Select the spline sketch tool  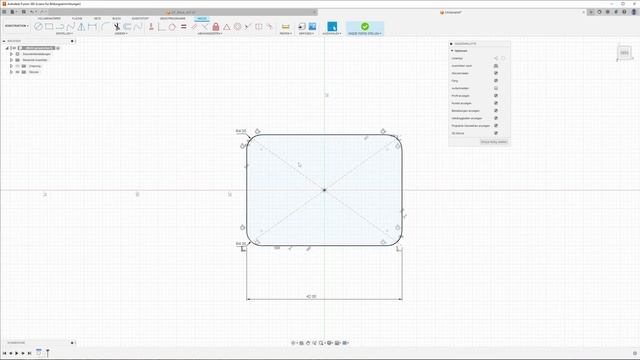point(70,27)
